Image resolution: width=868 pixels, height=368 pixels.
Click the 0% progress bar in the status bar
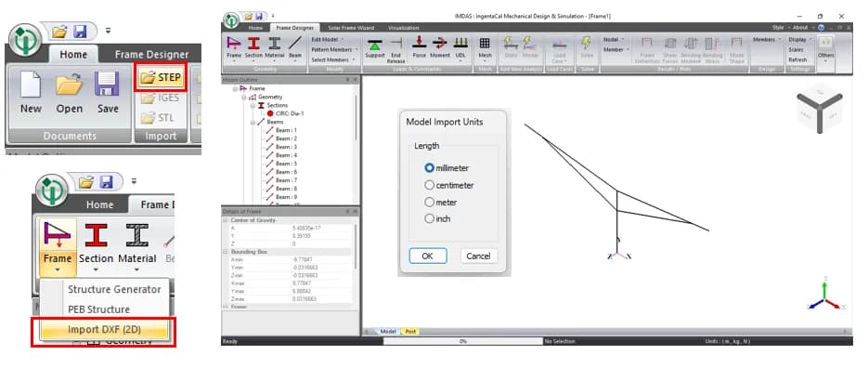pos(463,341)
